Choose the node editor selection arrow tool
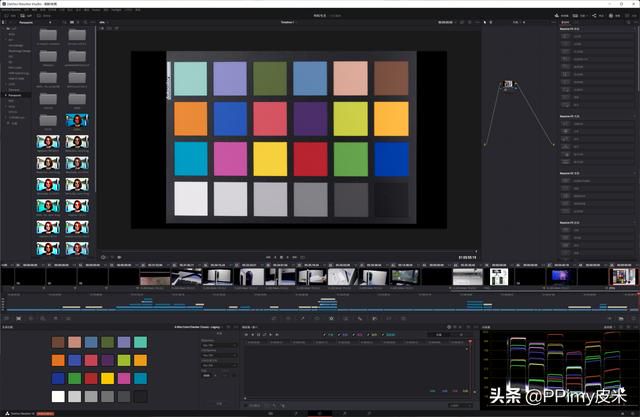This screenshot has width=640, height=417. pyautogui.click(x=484, y=22)
